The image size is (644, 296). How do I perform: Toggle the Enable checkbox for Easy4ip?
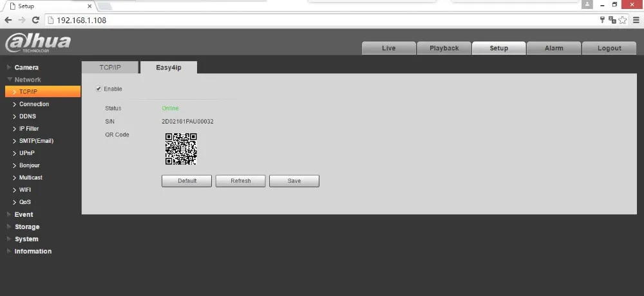tap(99, 89)
